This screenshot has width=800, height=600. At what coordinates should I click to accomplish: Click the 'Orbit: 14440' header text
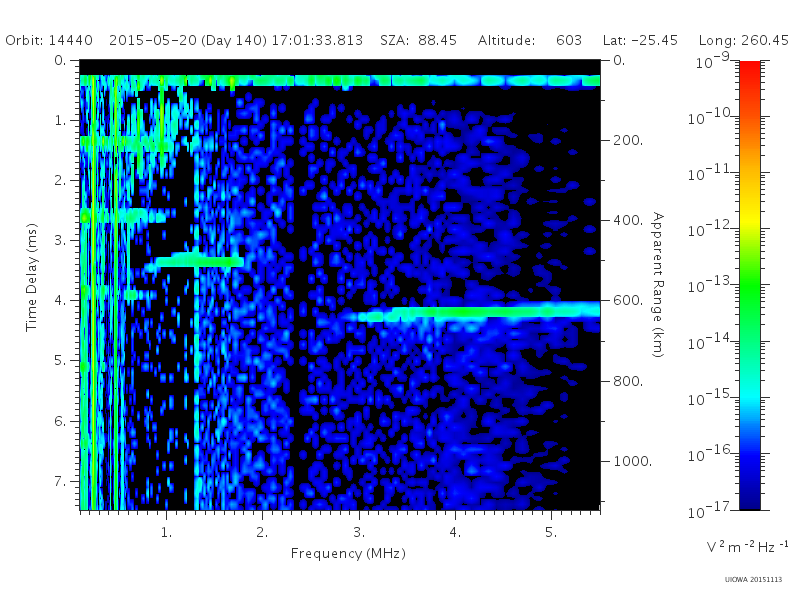point(49,40)
